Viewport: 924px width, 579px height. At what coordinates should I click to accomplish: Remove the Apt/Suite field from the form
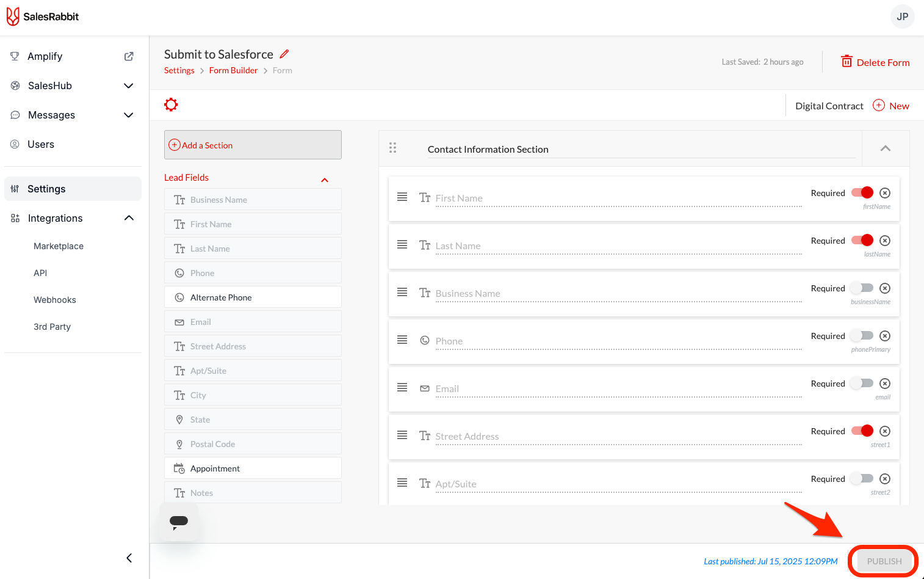point(885,479)
